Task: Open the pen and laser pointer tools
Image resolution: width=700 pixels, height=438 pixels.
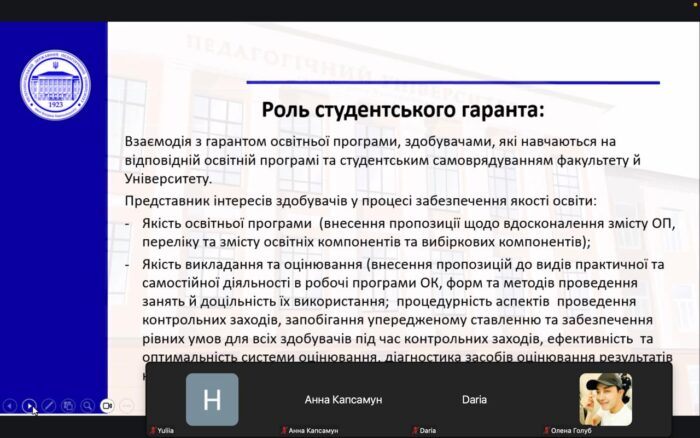Action: (x=49, y=406)
